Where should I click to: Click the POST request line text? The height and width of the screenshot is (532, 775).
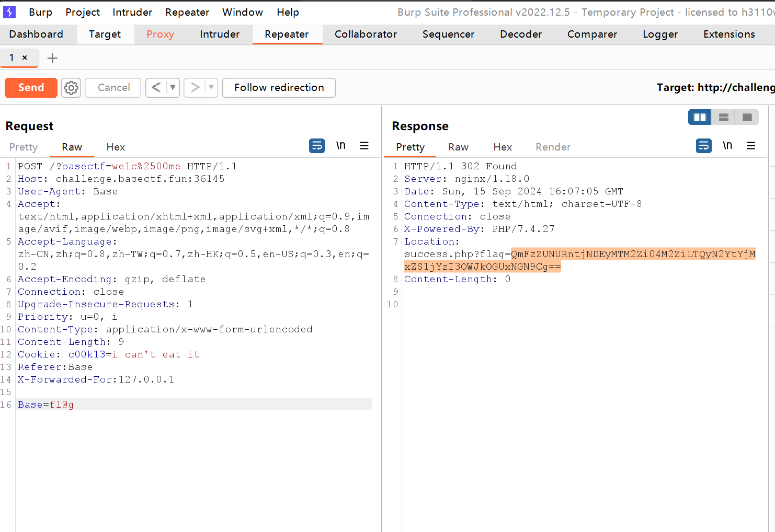point(128,166)
